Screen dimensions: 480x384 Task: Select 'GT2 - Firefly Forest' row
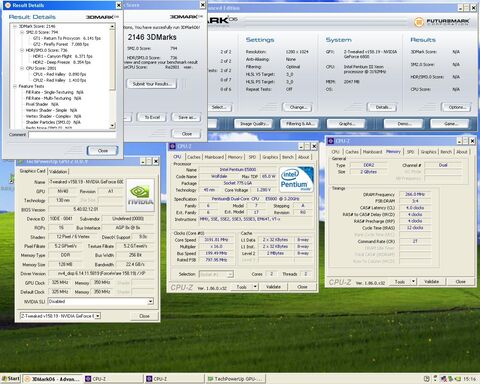click(61, 44)
